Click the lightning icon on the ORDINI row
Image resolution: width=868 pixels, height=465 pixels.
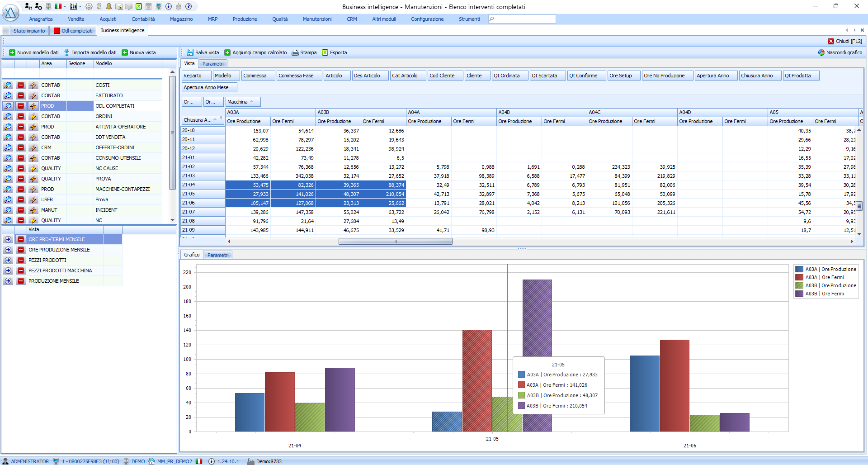point(33,116)
